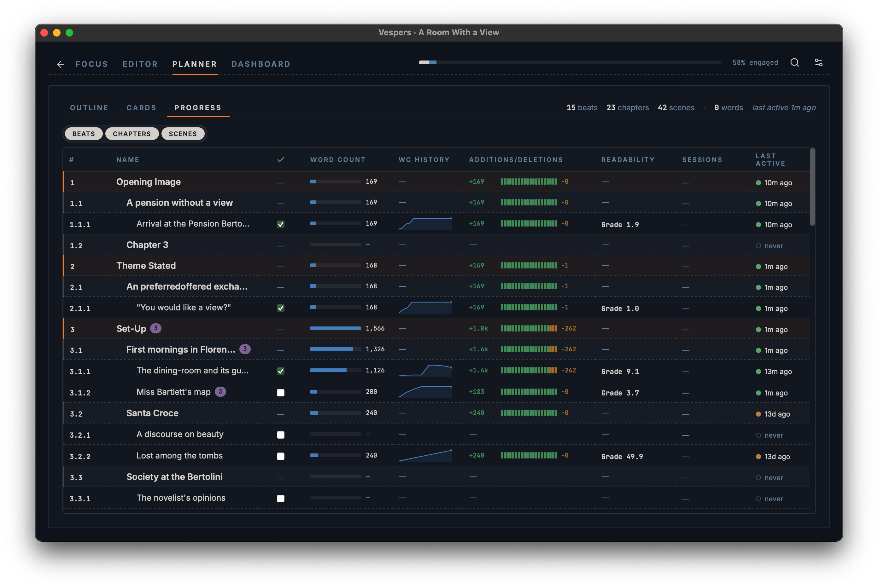Open the search magnifier icon
Image resolution: width=878 pixels, height=588 pixels.
coord(794,63)
